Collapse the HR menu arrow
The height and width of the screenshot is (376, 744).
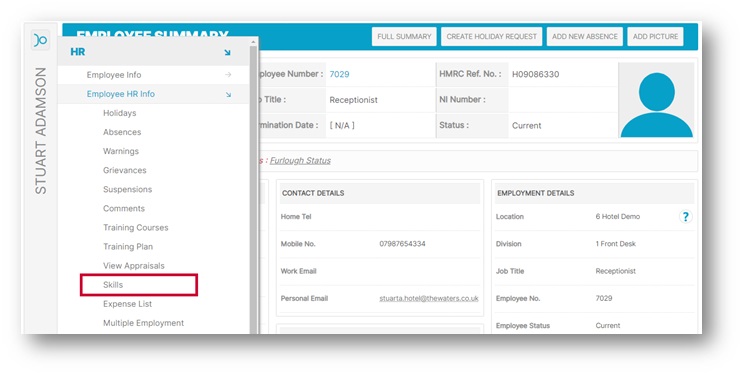227,52
